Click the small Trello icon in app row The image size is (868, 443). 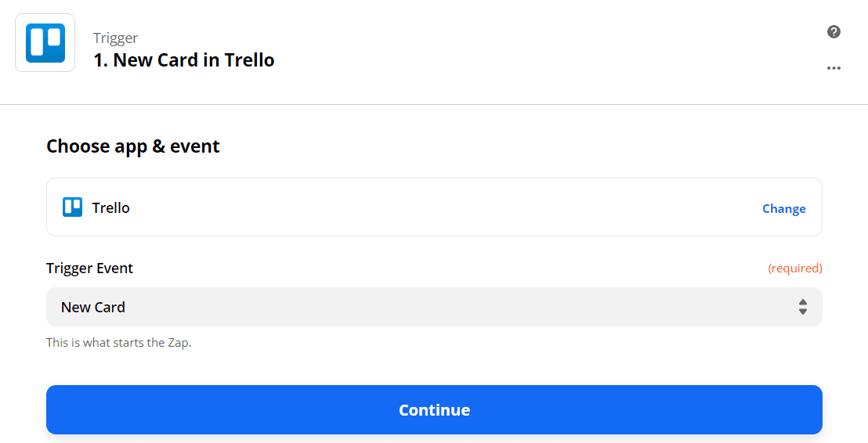(72, 207)
